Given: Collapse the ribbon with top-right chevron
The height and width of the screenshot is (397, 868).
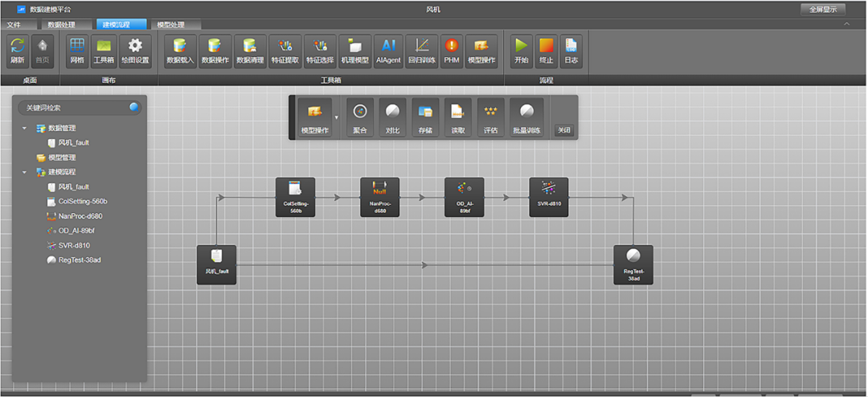Looking at the screenshot, I should point(846,24).
